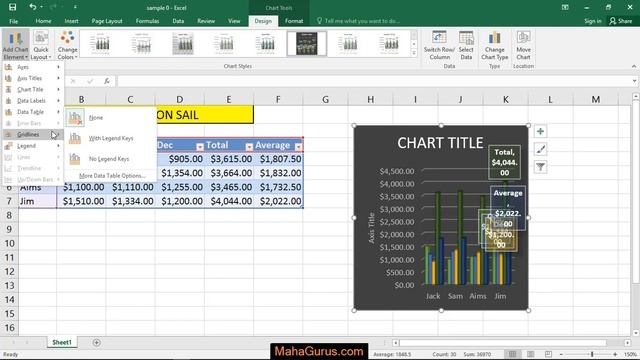Switch to the Page Layout tab

[107, 21]
